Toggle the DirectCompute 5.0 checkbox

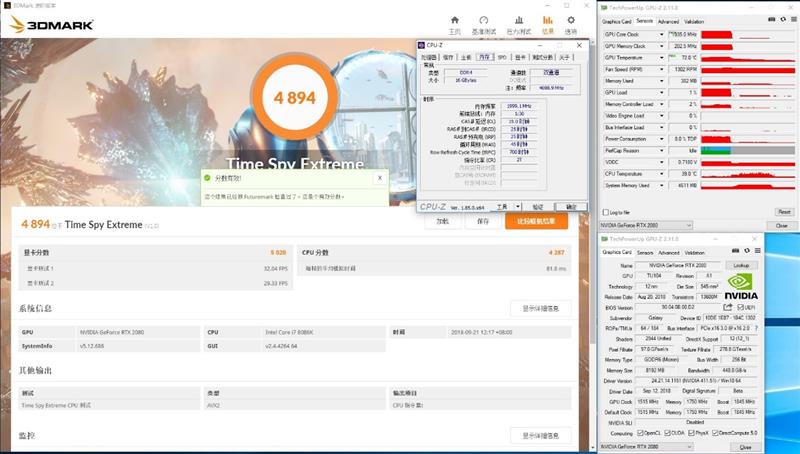pyautogui.click(x=715, y=433)
